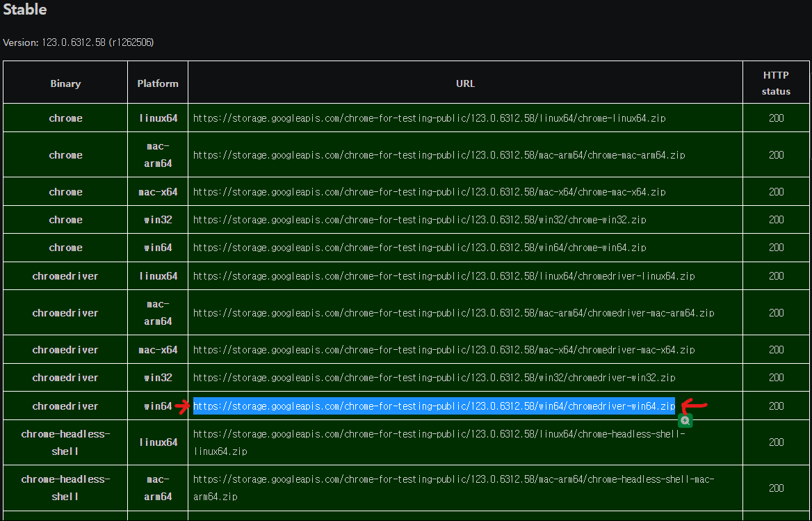
Task: Click the win64 platform cell in the chrome row
Action: [158, 248]
